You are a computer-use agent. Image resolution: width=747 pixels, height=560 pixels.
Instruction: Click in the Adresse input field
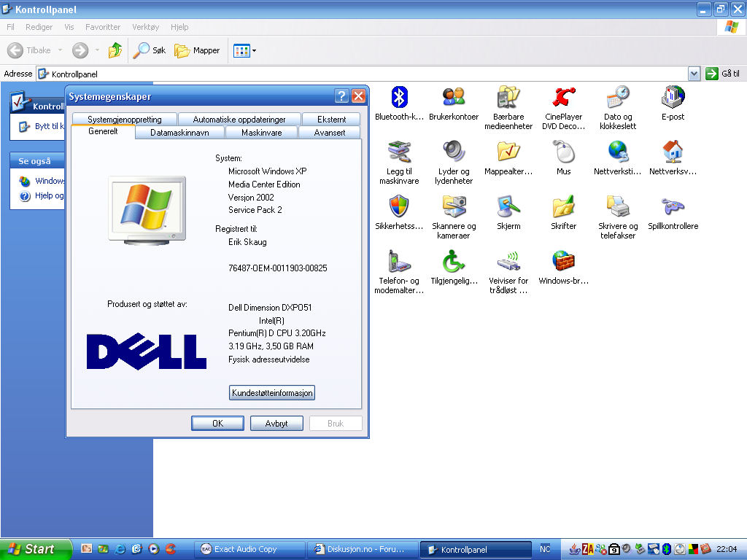[x=362, y=74]
